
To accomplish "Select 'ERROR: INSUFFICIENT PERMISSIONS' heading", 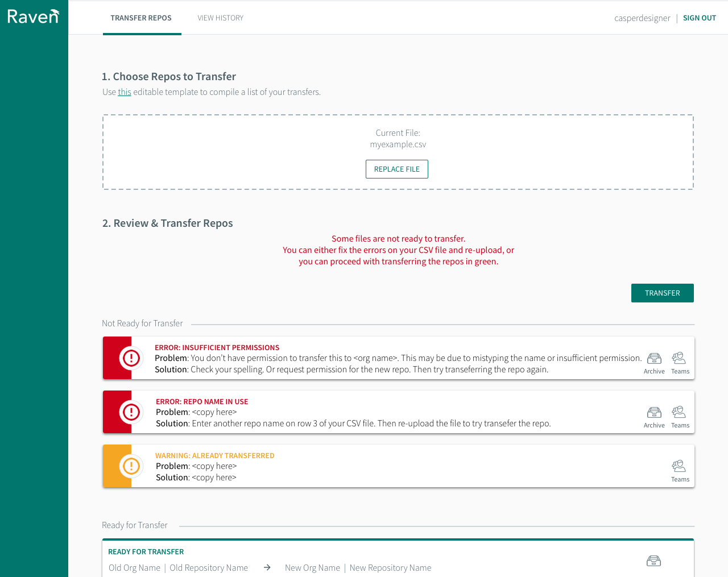I will (217, 347).
